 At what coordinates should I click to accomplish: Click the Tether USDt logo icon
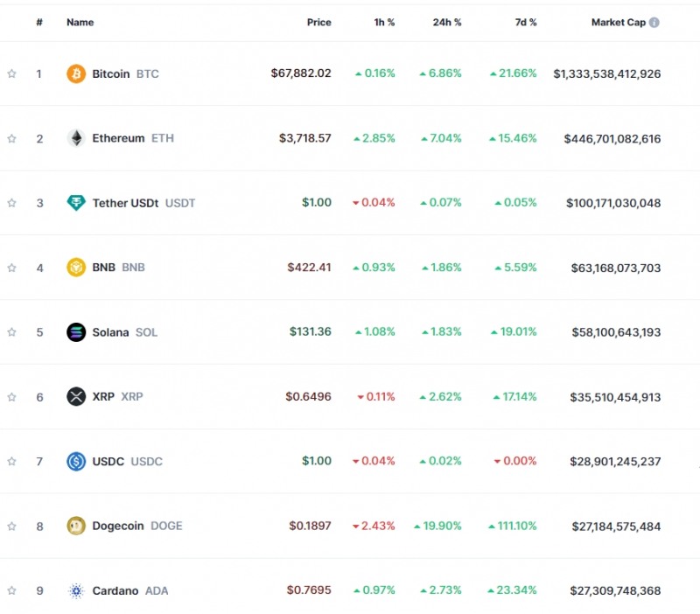[x=76, y=203]
